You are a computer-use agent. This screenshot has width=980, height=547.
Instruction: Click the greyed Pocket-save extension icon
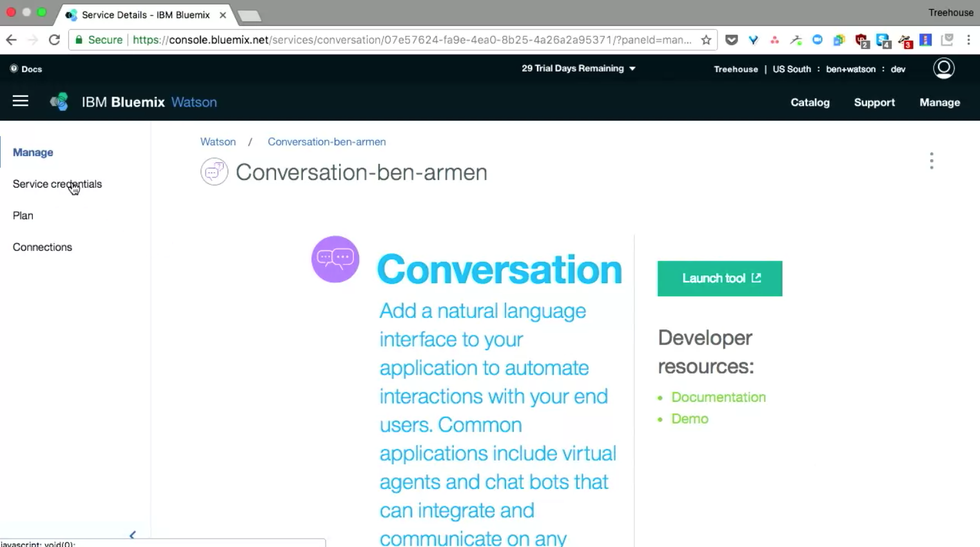946,40
